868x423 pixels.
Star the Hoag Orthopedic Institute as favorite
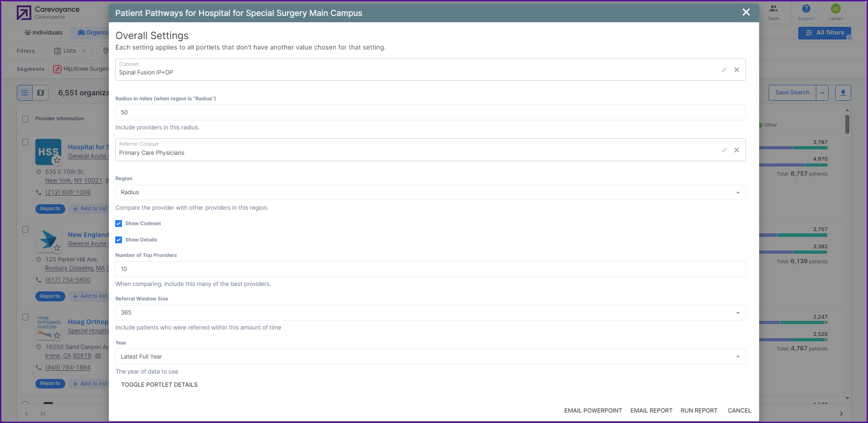click(57, 335)
